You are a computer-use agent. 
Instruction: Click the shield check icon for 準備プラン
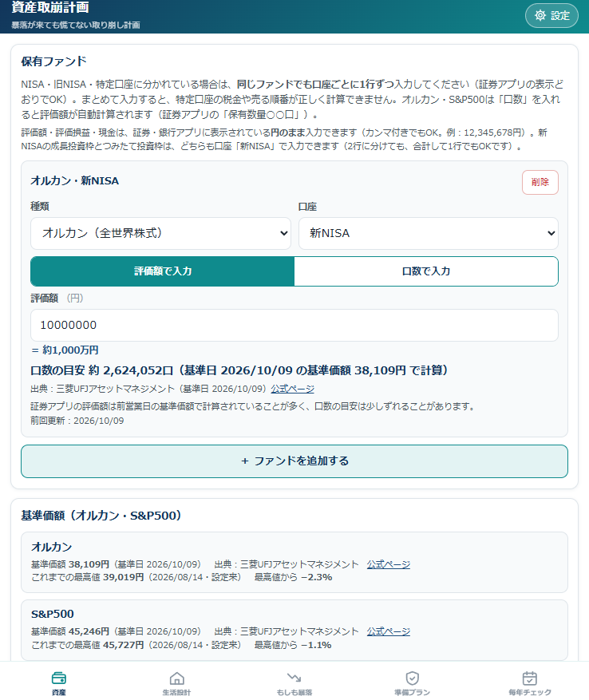tap(412, 678)
